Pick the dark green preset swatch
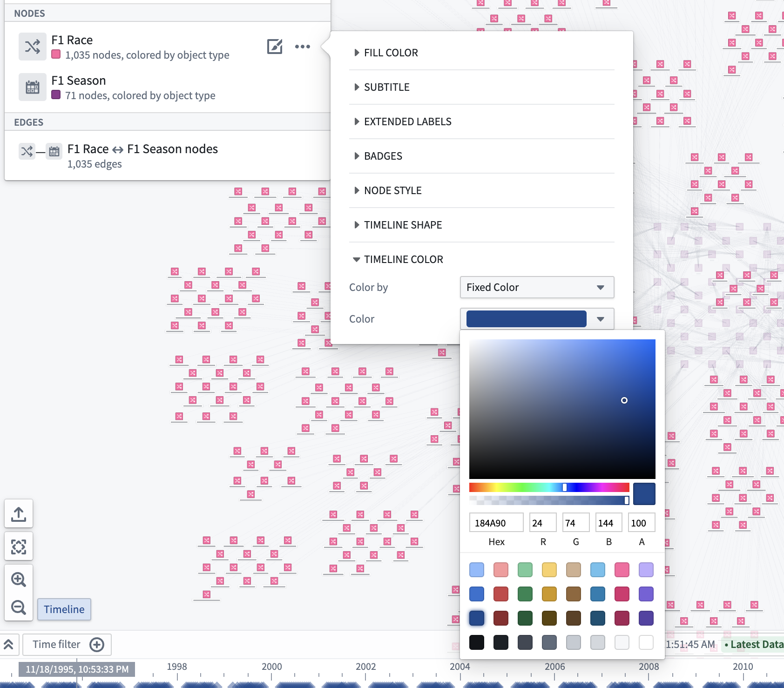This screenshot has width=784, height=688. [x=525, y=618]
